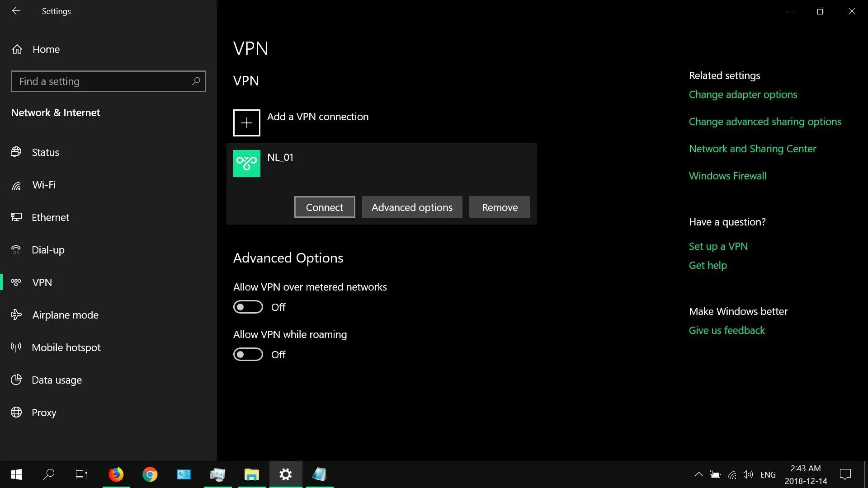Open Chrome from the taskbar

click(x=150, y=474)
